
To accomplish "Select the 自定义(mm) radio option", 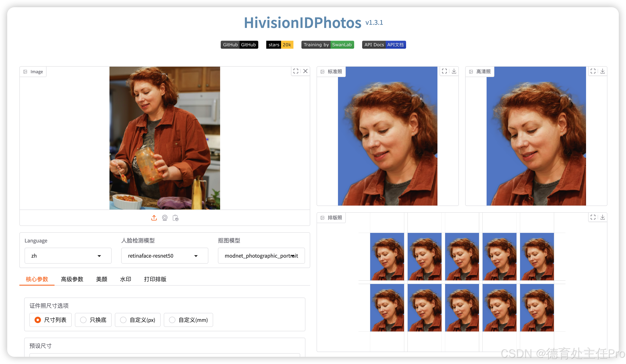I will click(x=188, y=320).
